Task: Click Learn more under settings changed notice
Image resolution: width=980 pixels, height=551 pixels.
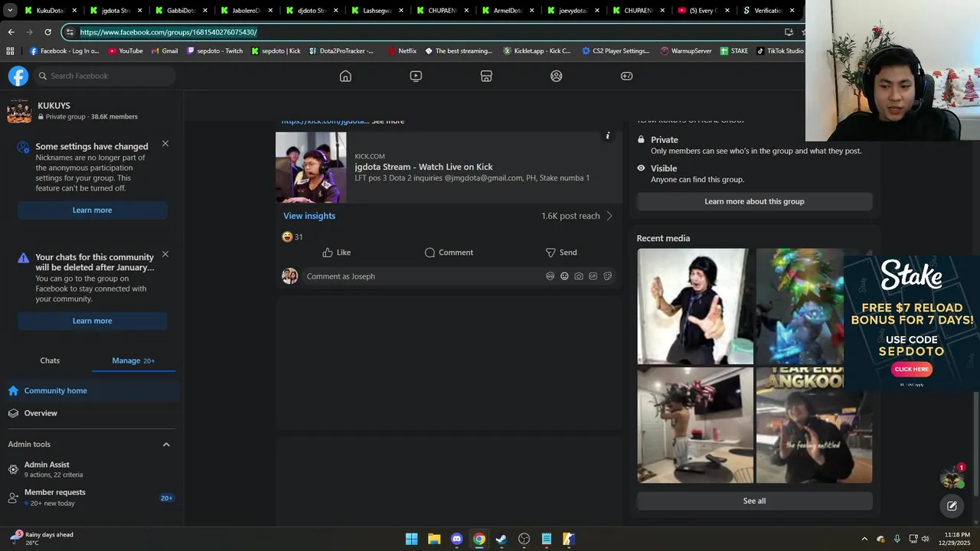Action: point(92,210)
